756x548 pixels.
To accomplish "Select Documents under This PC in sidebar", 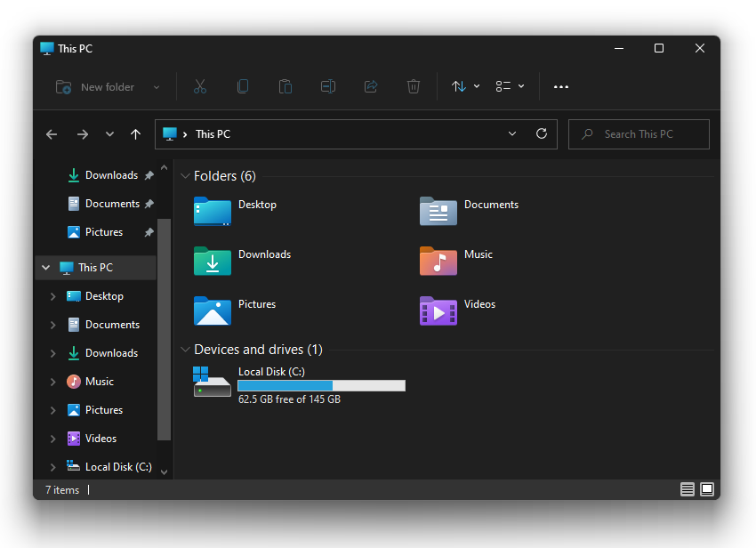I will (103, 325).
